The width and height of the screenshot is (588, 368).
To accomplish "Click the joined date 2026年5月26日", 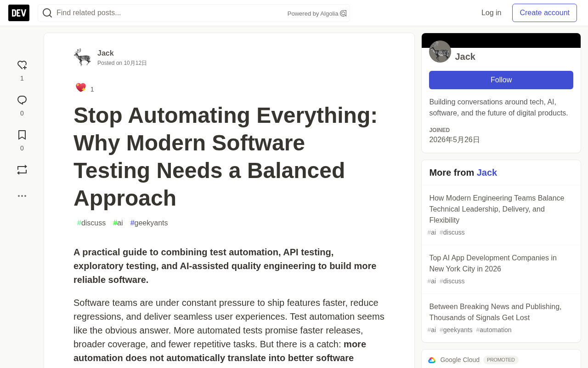I will tap(454, 140).
